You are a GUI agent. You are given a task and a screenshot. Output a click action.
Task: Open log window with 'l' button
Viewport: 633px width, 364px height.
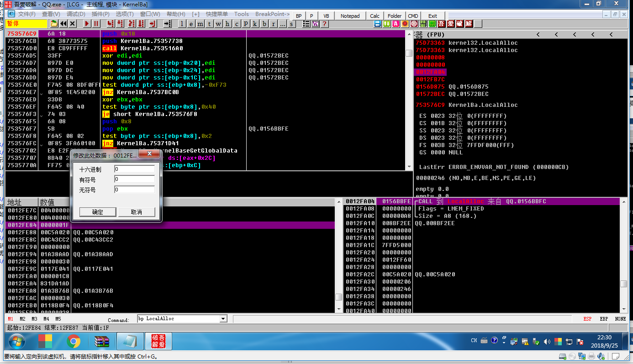point(182,23)
